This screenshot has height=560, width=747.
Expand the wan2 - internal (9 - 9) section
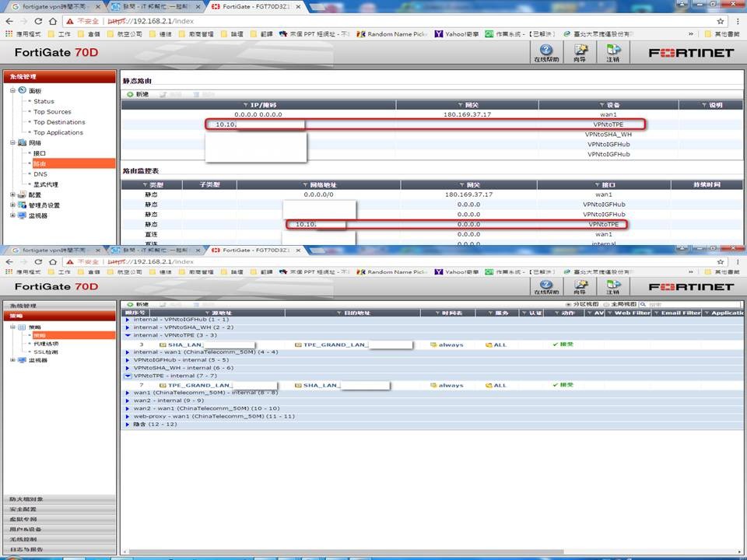127,401
